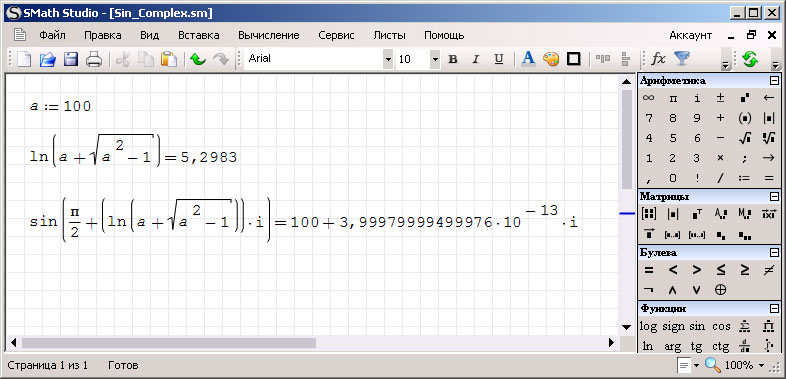Insert the pi constant
Screen dimensions: 786x379
[673, 98]
